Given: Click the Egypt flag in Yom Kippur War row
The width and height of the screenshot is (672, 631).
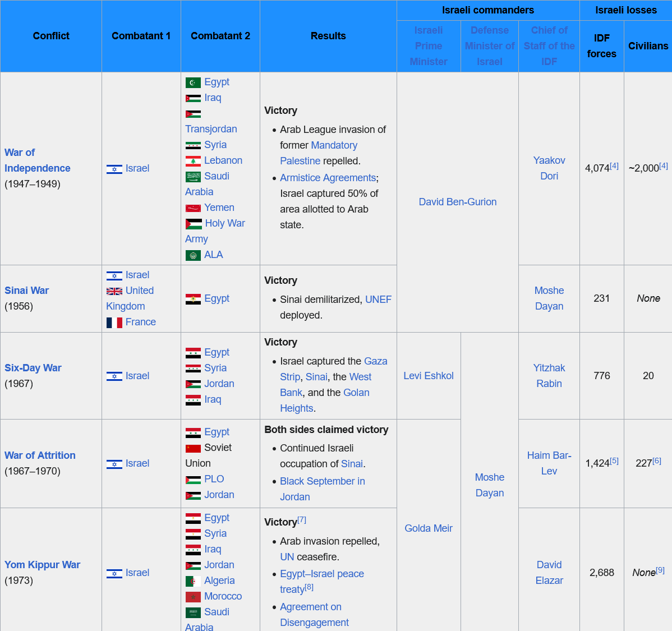Looking at the screenshot, I should [193, 519].
